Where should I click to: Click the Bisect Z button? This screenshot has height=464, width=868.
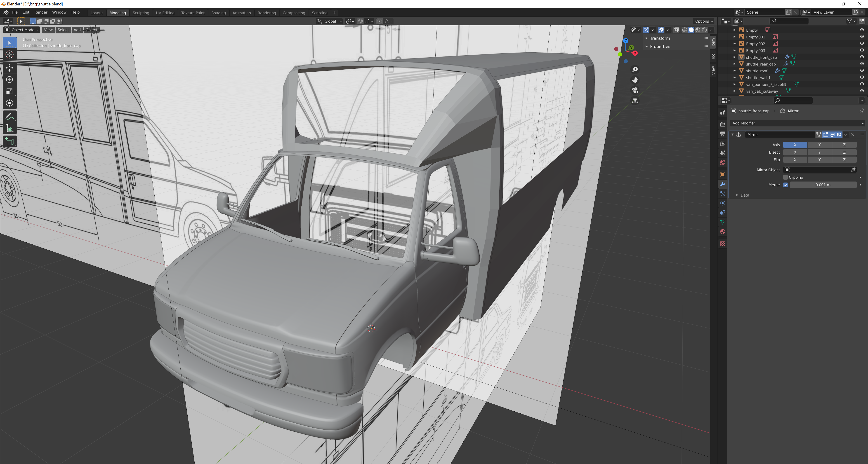tap(844, 152)
